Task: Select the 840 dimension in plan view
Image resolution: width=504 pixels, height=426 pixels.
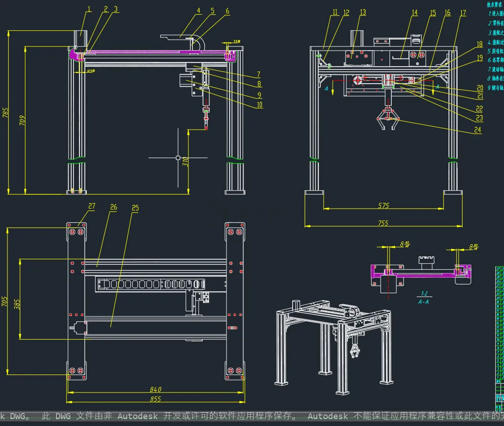Action: (x=156, y=389)
